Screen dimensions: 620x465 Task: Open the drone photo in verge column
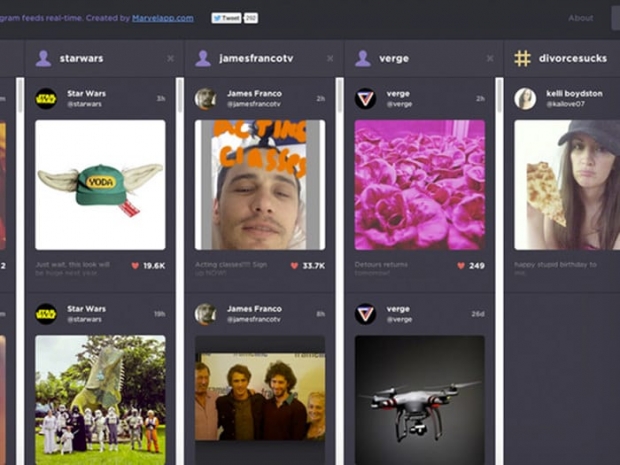[x=420, y=400]
